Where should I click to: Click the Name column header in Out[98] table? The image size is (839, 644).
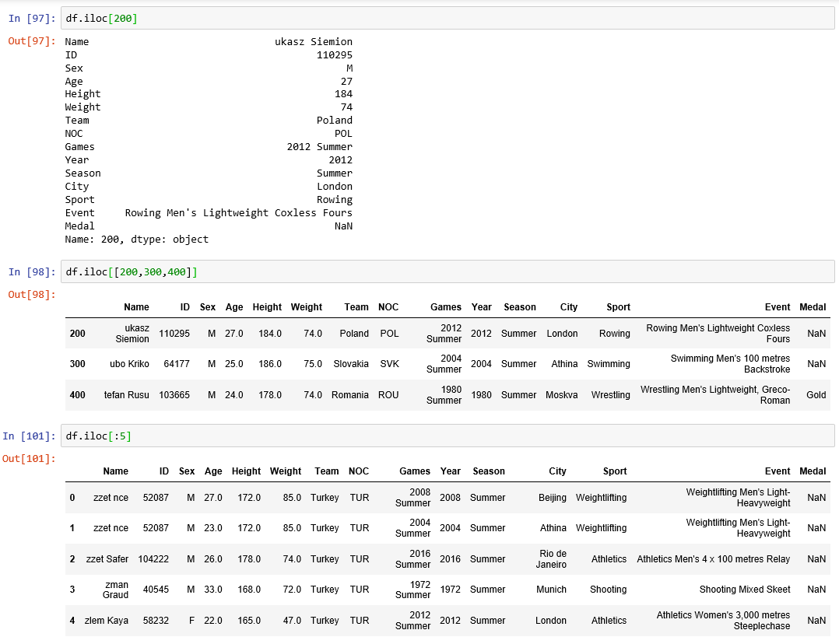pyautogui.click(x=136, y=307)
